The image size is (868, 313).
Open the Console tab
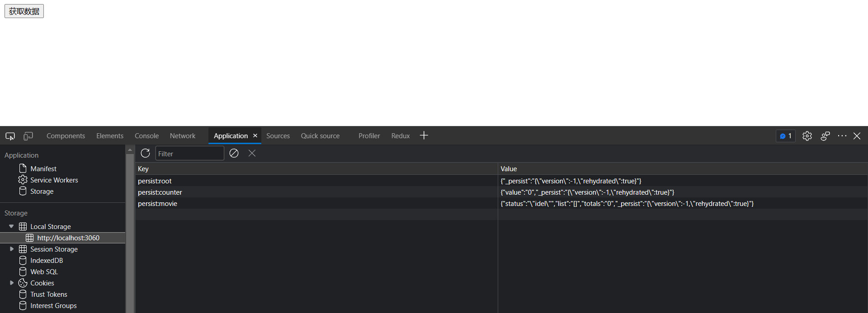click(146, 136)
